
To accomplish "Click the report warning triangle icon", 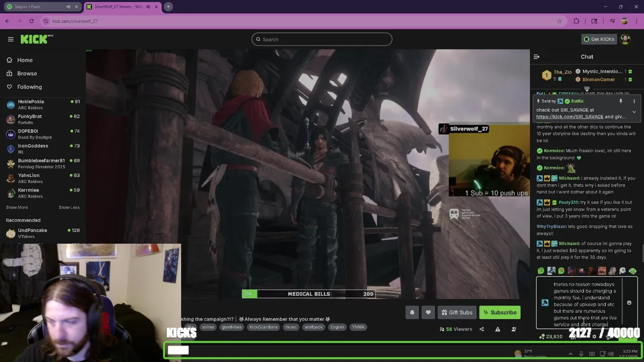I will [498, 329].
